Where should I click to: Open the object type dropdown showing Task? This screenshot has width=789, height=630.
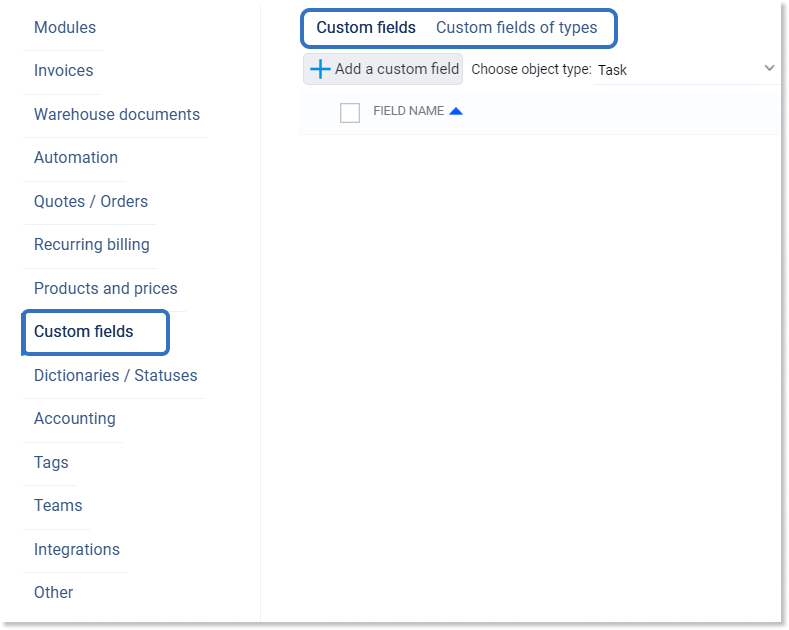coord(686,70)
